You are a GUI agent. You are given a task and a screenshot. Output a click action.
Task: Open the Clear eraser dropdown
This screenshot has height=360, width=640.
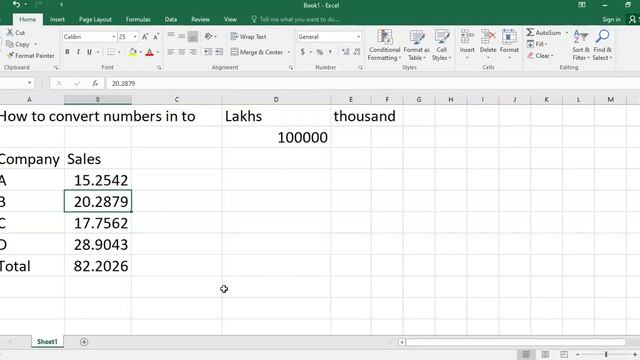tap(540, 56)
